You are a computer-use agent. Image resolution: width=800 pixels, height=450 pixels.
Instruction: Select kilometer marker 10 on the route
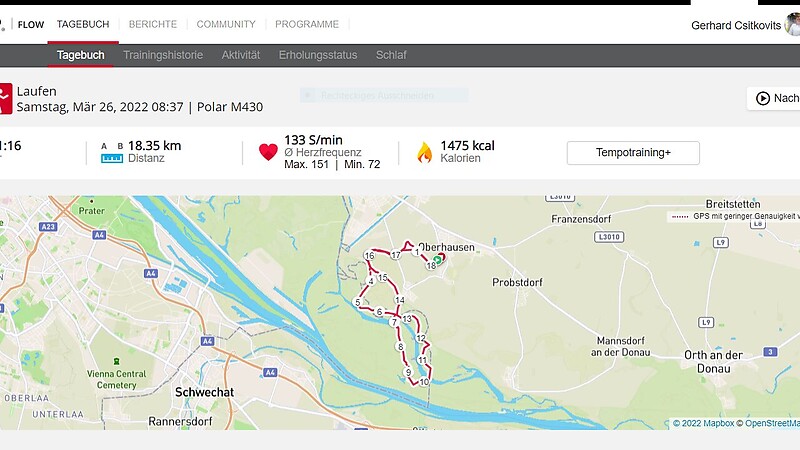pyautogui.click(x=424, y=382)
